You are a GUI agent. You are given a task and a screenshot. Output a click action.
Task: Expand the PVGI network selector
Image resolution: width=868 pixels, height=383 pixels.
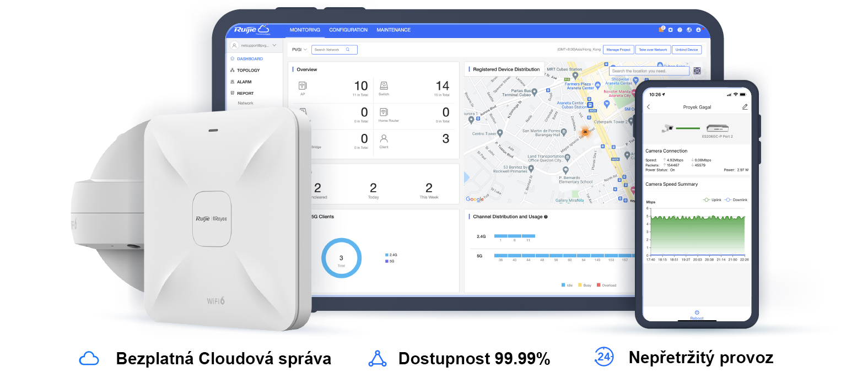[299, 50]
